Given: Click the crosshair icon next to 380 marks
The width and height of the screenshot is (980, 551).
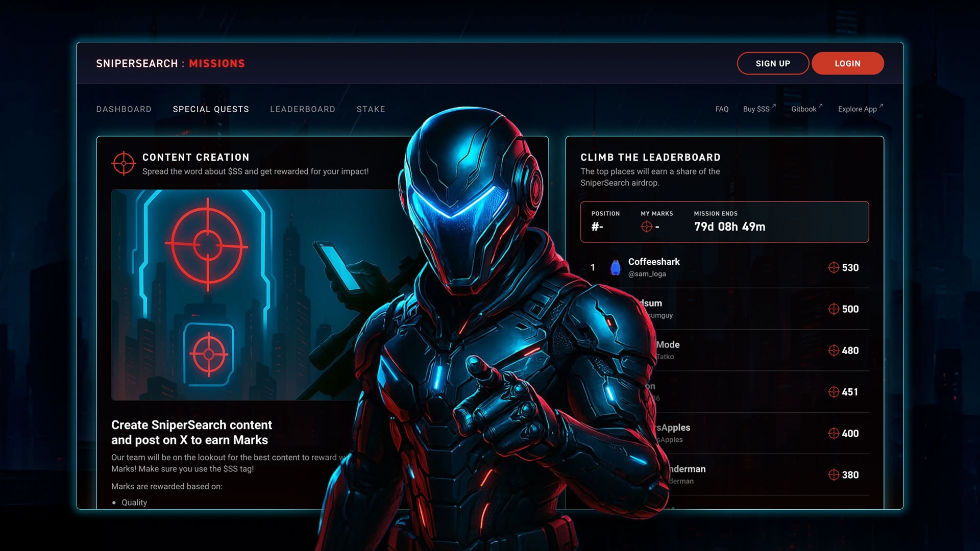Looking at the screenshot, I should [x=834, y=475].
